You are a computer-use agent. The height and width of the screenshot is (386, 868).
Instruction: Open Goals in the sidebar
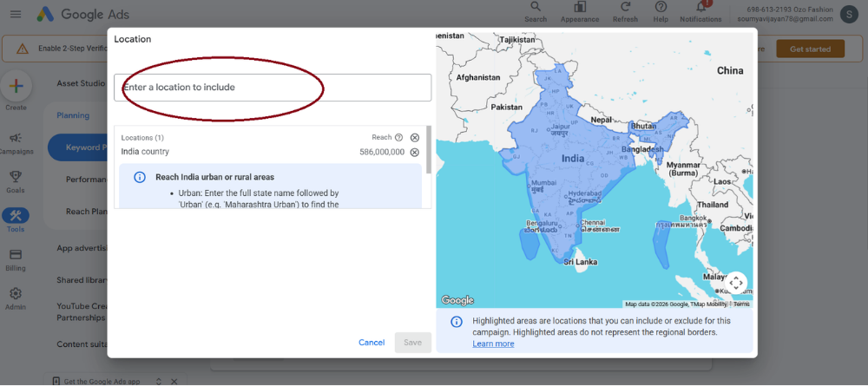pyautogui.click(x=16, y=182)
